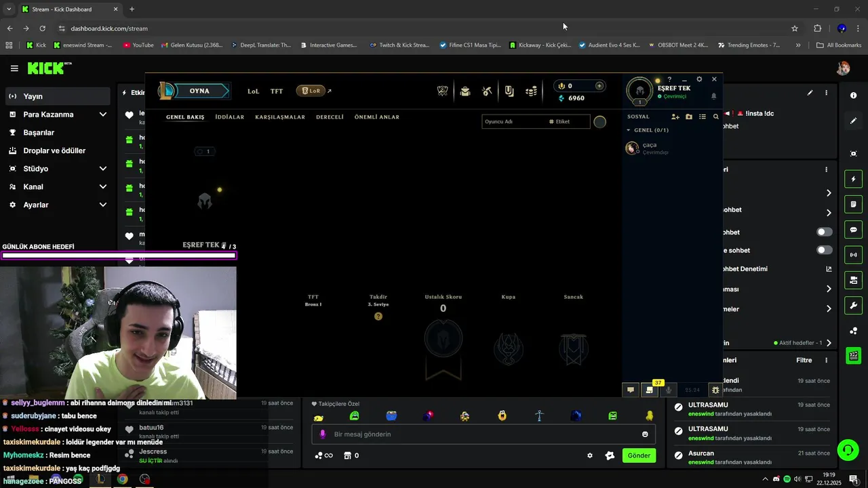The image size is (868, 488).
Task: Click the plus button to purchase RP
Action: (x=599, y=86)
